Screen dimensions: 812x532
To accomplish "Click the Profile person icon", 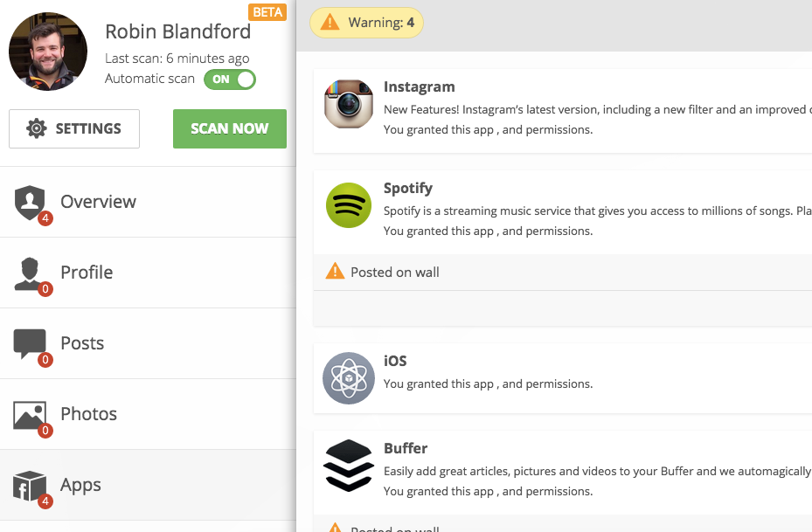I will [x=30, y=273].
